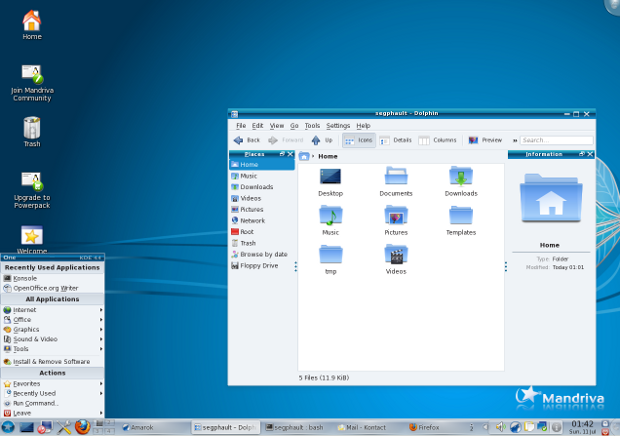Open Dolphin's Edit menu
Screen dimensions: 620x436
pos(257,126)
